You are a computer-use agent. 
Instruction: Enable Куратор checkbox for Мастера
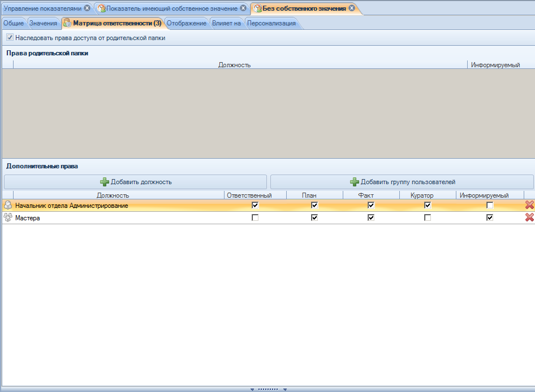(428, 218)
